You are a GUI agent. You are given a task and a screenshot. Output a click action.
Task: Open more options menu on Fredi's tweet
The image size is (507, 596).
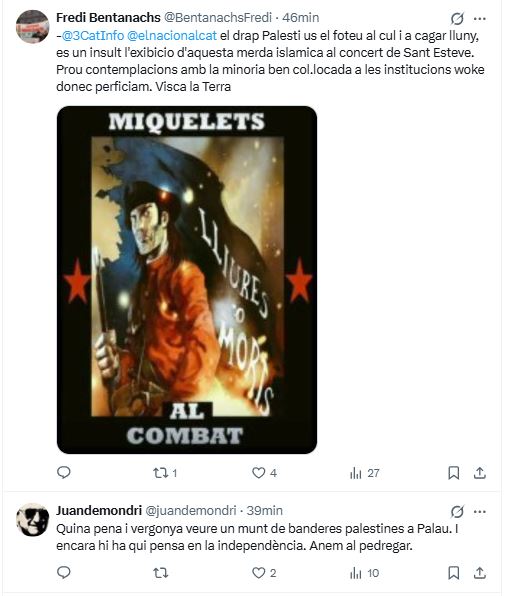[x=480, y=18]
